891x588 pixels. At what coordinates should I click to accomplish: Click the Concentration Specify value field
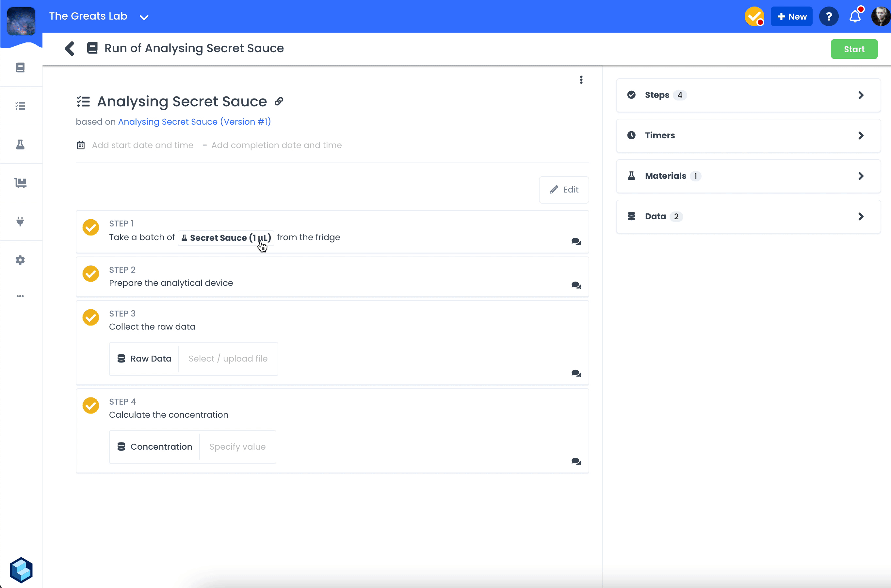(x=237, y=447)
